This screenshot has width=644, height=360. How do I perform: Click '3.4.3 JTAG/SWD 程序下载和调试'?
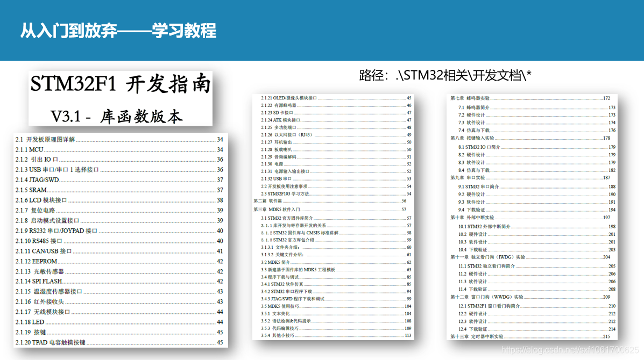pyautogui.click(x=336, y=299)
